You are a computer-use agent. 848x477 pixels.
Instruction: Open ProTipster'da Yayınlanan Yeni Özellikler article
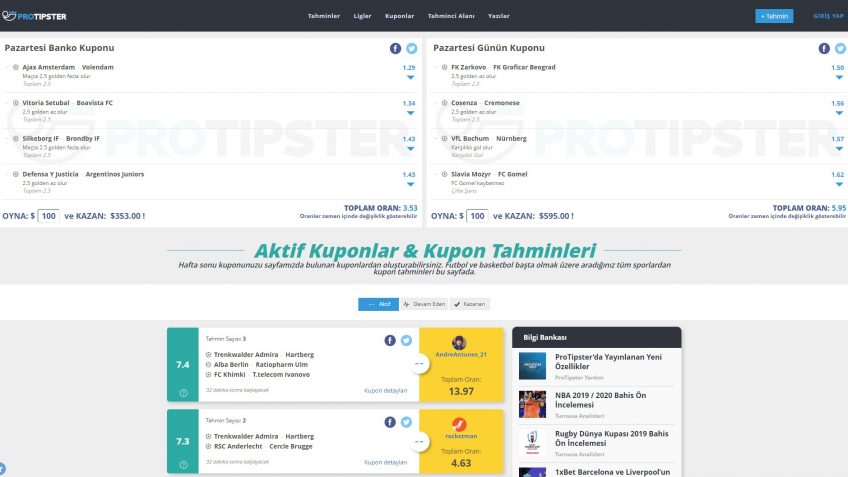click(x=608, y=362)
